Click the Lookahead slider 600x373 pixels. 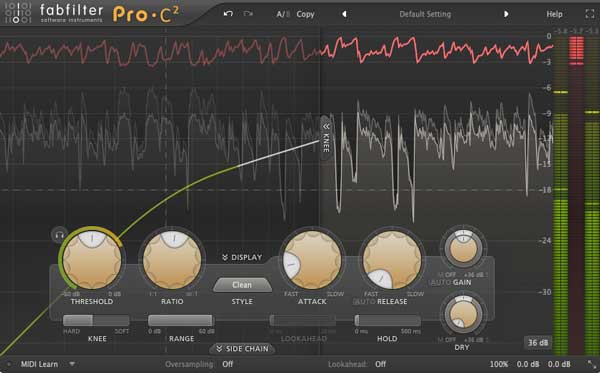[x=303, y=320]
